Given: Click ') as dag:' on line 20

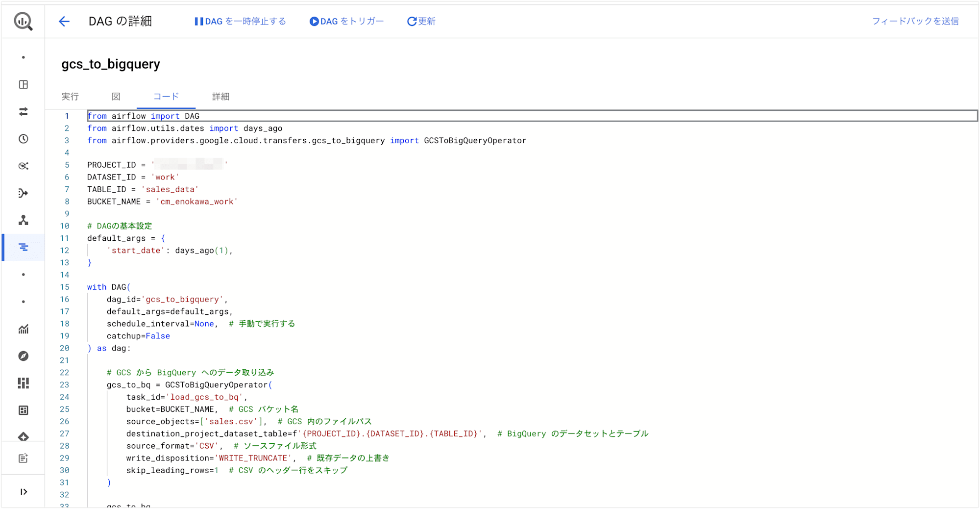Looking at the screenshot, I should point(109,348).
